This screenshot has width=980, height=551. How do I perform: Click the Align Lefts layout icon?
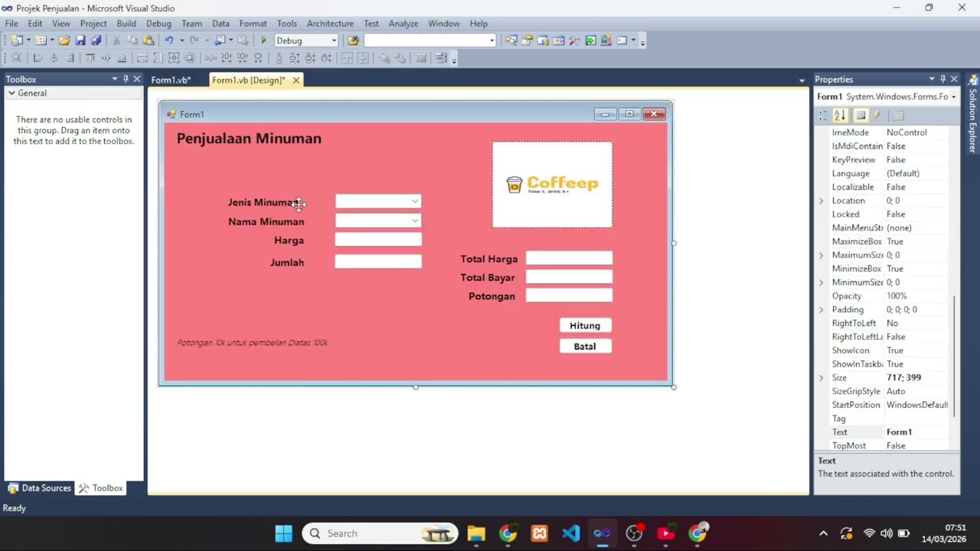[38, 58]
